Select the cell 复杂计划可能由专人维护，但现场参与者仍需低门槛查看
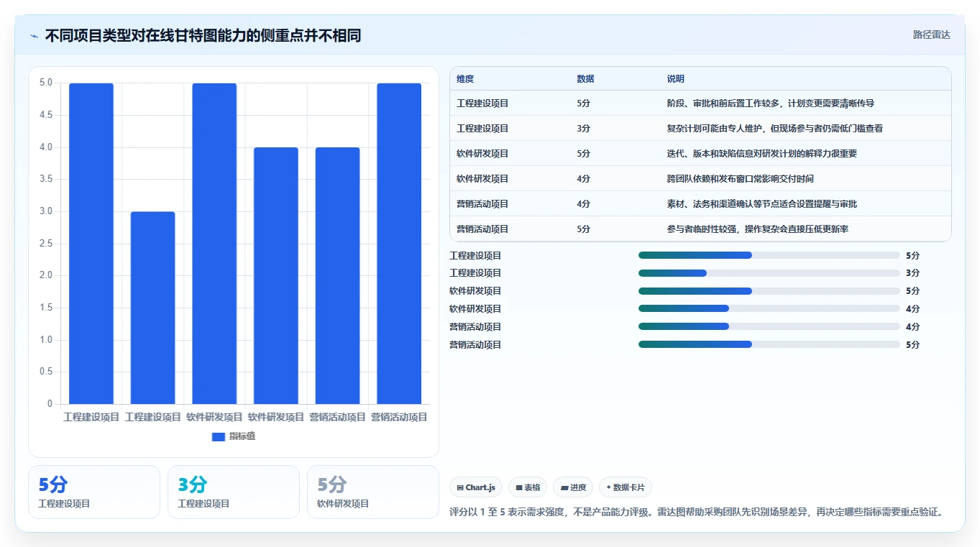 tap(775, 129)
